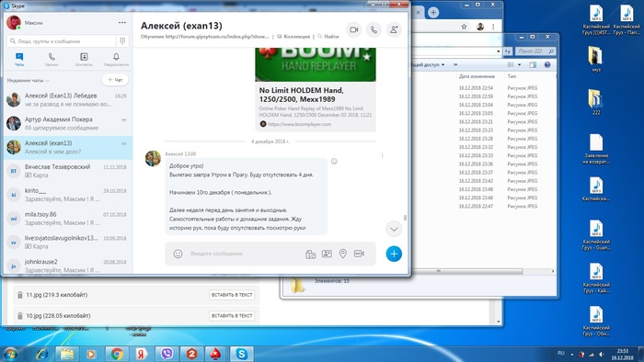
Task: Delete 11.jpg attachment trash icon
Action: [19, 295]
